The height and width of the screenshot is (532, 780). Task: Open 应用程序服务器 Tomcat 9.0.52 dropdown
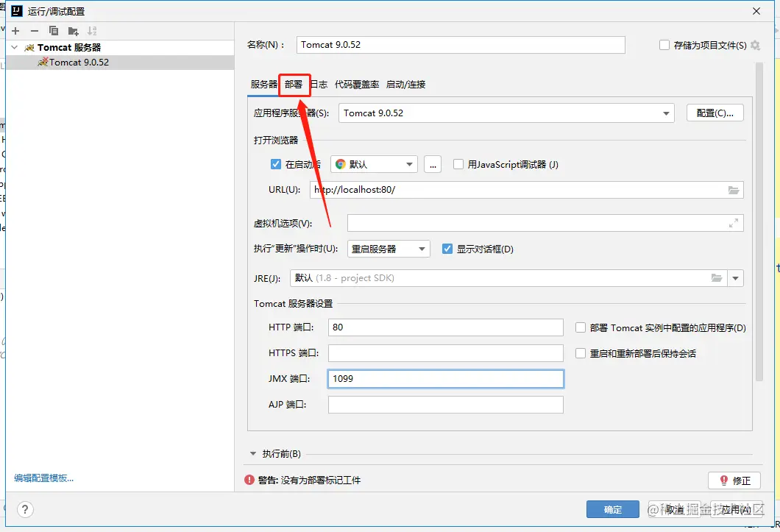(x=506, y=113)
